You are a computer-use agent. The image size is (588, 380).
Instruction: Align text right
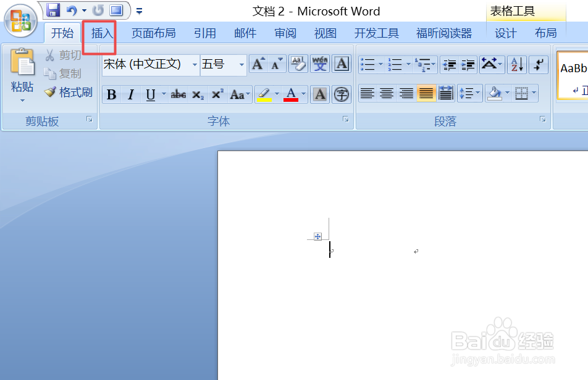click(x=406, y=93)
